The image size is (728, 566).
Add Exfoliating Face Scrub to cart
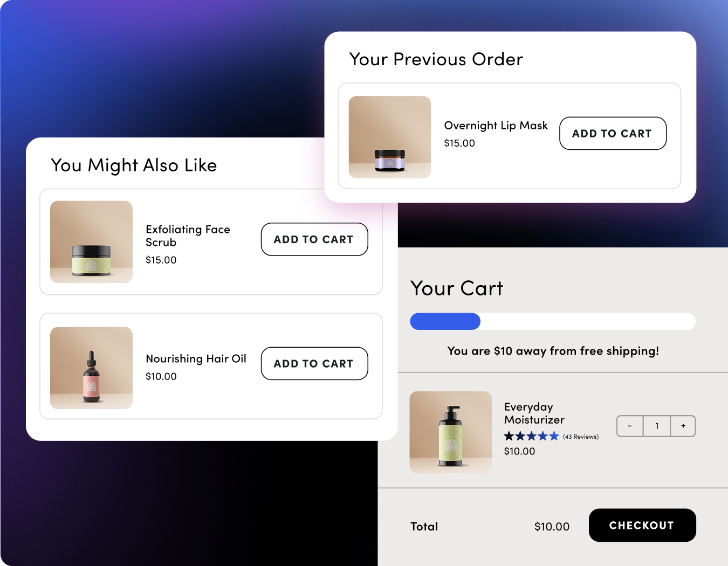[x=314, y=239]
